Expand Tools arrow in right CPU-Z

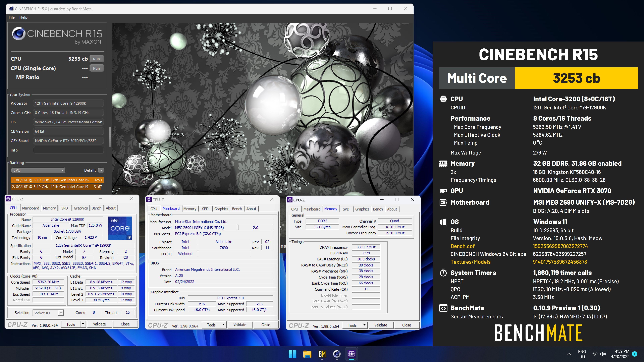364,325
